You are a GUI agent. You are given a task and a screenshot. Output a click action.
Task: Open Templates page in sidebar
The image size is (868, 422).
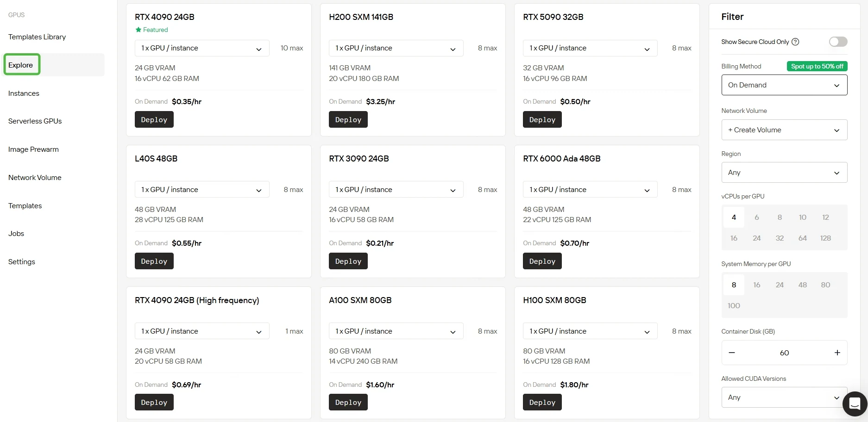point(25,206)
